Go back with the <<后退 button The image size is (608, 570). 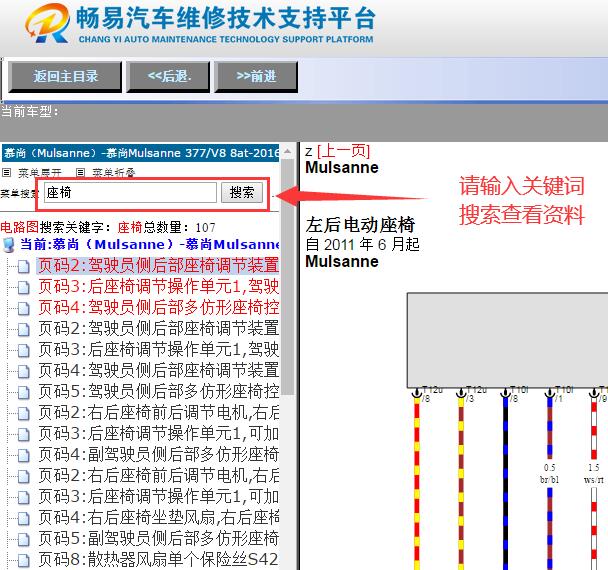point(168,76)
